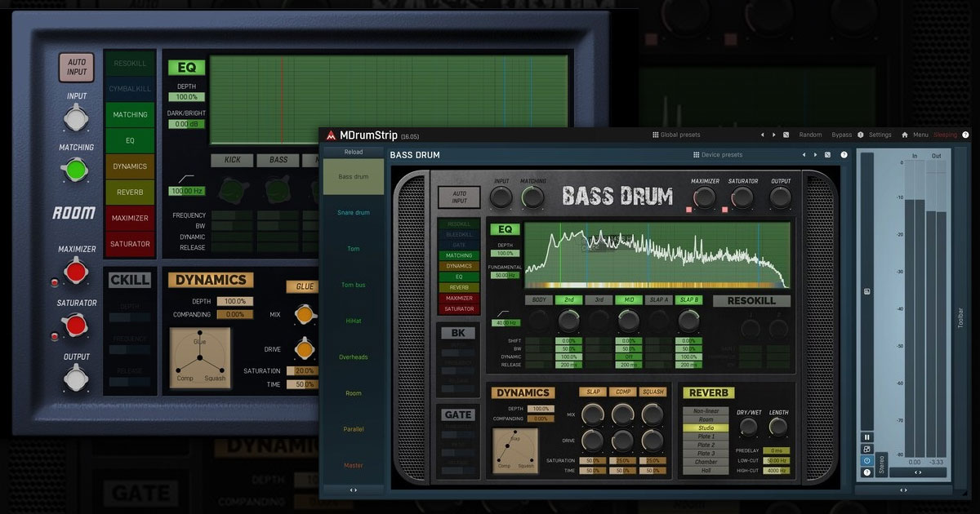Viewport: 980px width, 514px height.
Task: Expand the meter panel bottom arrows
Action: tap(903, 490)
